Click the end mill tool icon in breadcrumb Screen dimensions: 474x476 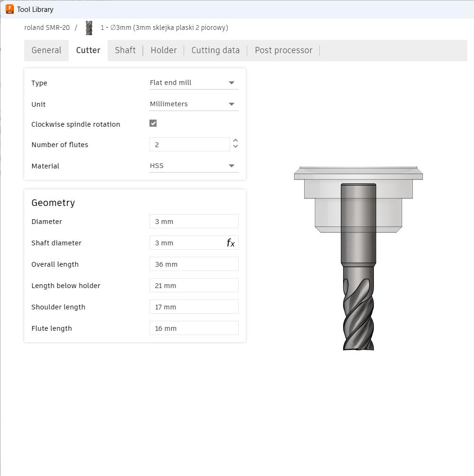(89, 28)
